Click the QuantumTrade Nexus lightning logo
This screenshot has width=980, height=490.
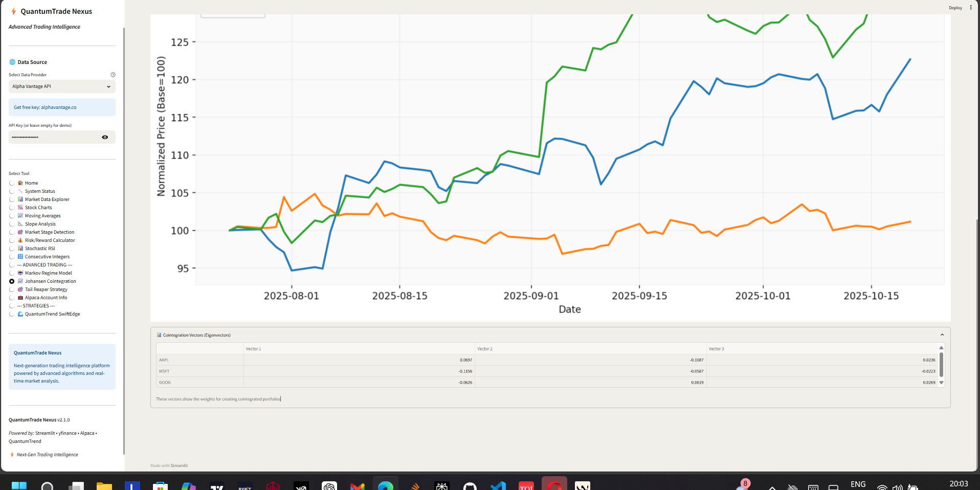point(14,11)
